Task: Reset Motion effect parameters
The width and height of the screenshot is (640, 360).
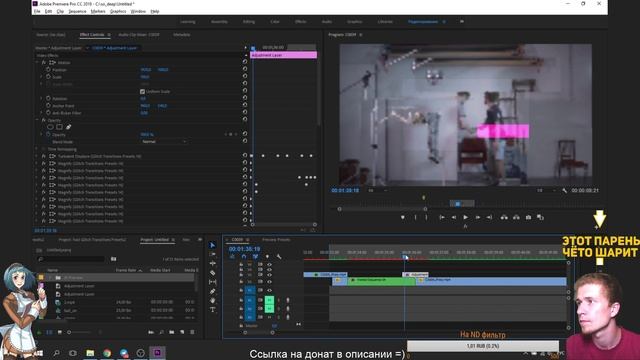Action: (x=245, y=62)
